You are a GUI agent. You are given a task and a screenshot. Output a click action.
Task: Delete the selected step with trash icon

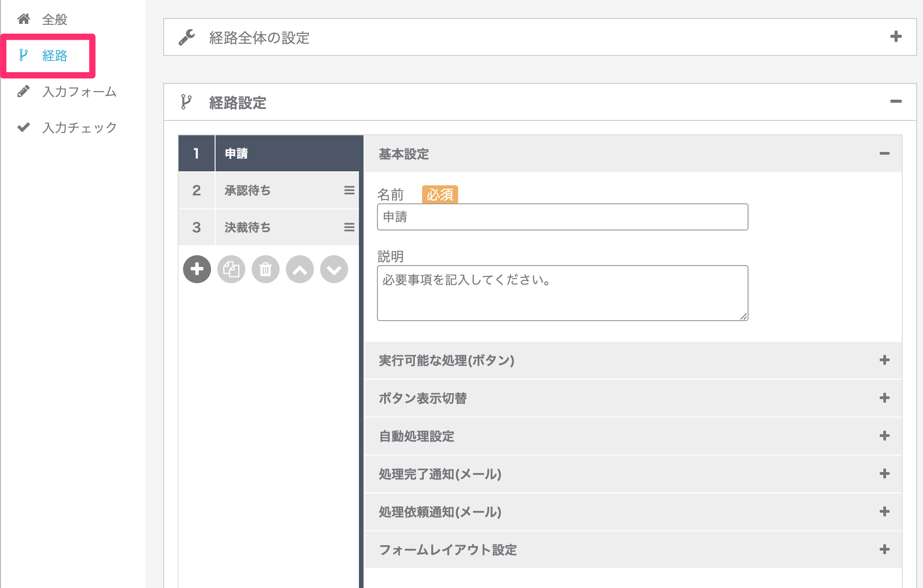click(266, 269)
